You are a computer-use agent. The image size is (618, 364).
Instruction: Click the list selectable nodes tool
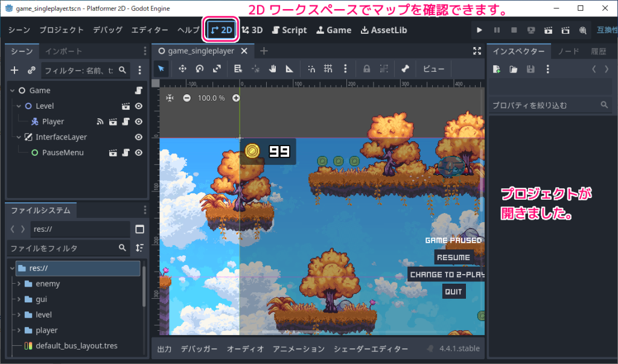(x=238, y=69)
